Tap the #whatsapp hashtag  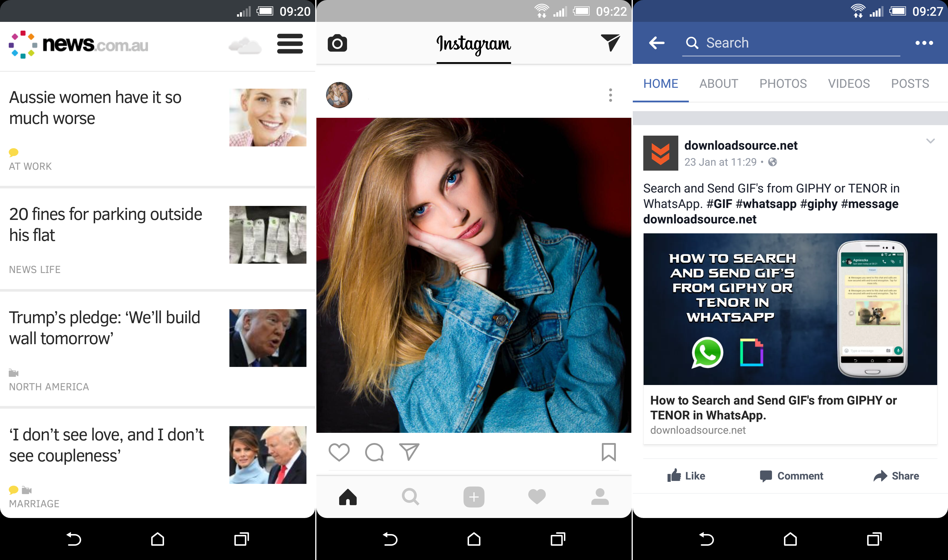tap(766, 204)
